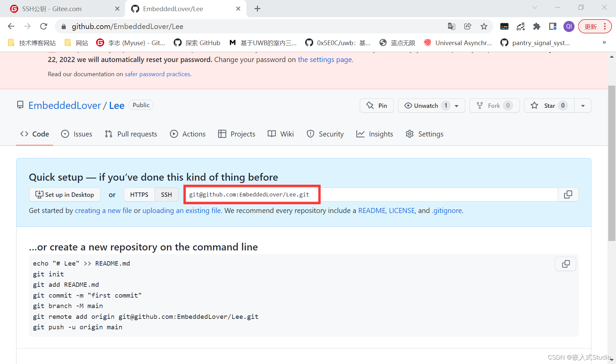Screen dimensions: 616x364
Task: Open the 蓝点无限 bookmark
Action: coord(397,43)
